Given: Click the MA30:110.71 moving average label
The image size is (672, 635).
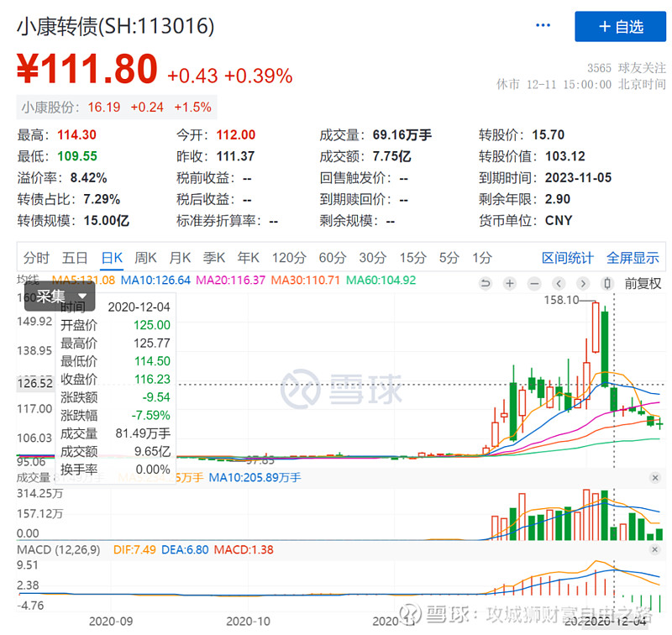Looking at the screenshot, I should pos(306,281).
